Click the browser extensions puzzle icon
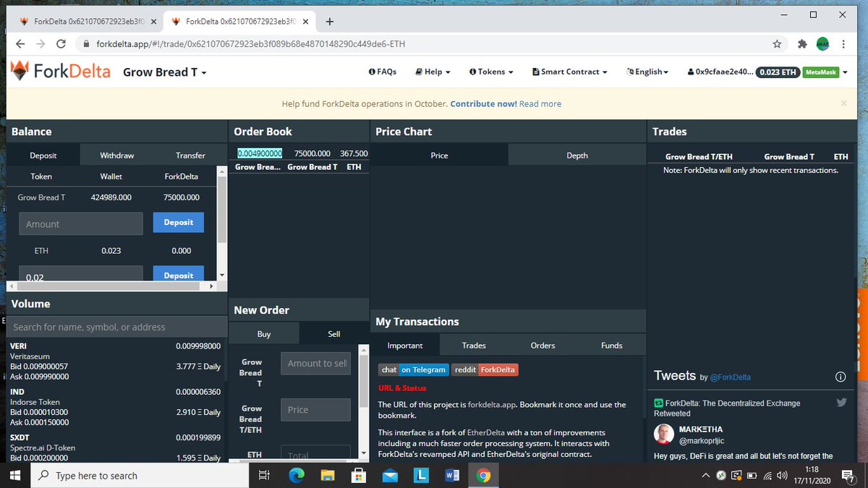The width and height of the screenshot is (868, 488). tap(801, 44)
